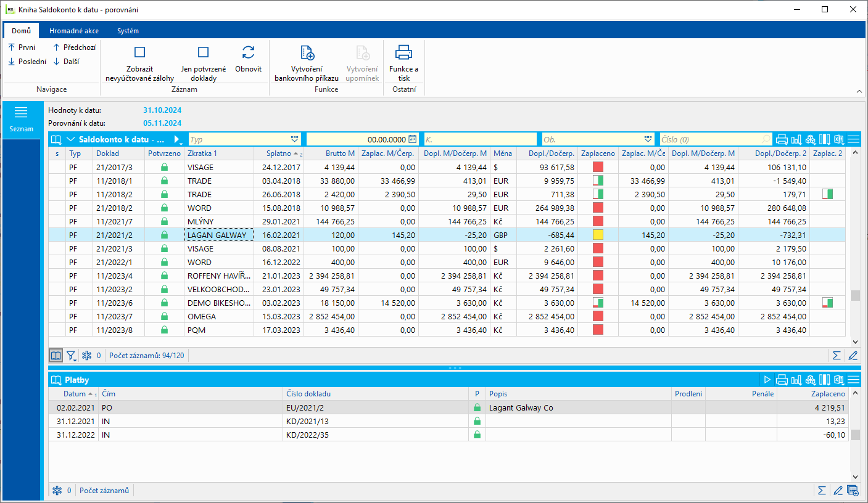This screenshot has width=868, height=503.
Task: Click the Obnovit refresh icon
Action: coord(248,53)
